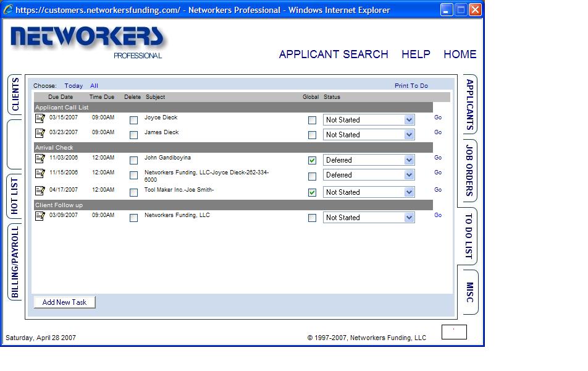Screen dimensions: 588x371
Task: Click Go for 03/09/2007 task row
Action: point(438,215)
